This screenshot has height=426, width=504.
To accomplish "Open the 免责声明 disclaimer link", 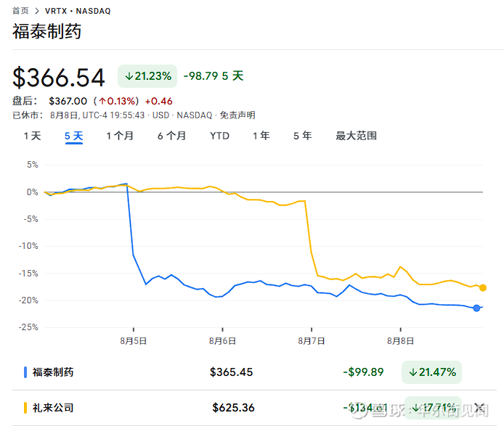I will tap(237, 115).
